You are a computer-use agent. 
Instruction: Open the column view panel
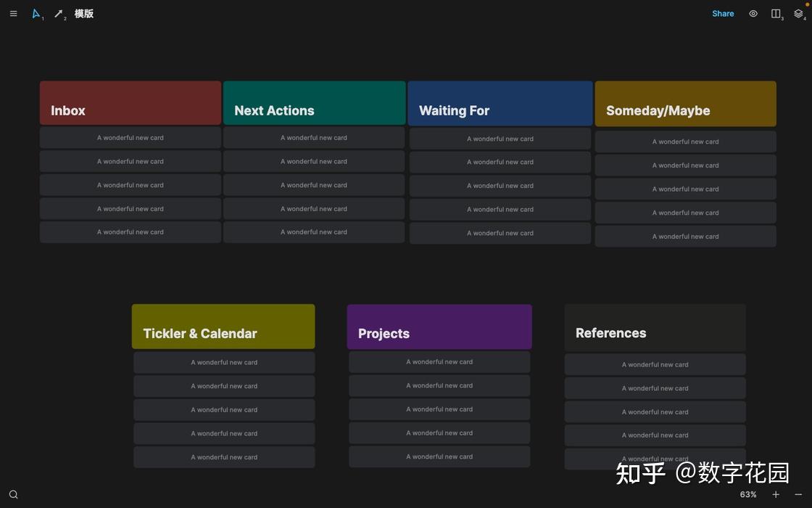(775, 13)
